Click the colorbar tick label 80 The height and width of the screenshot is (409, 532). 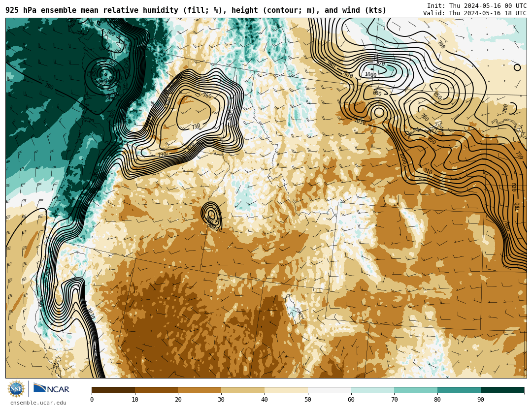(x=438, y=400)
